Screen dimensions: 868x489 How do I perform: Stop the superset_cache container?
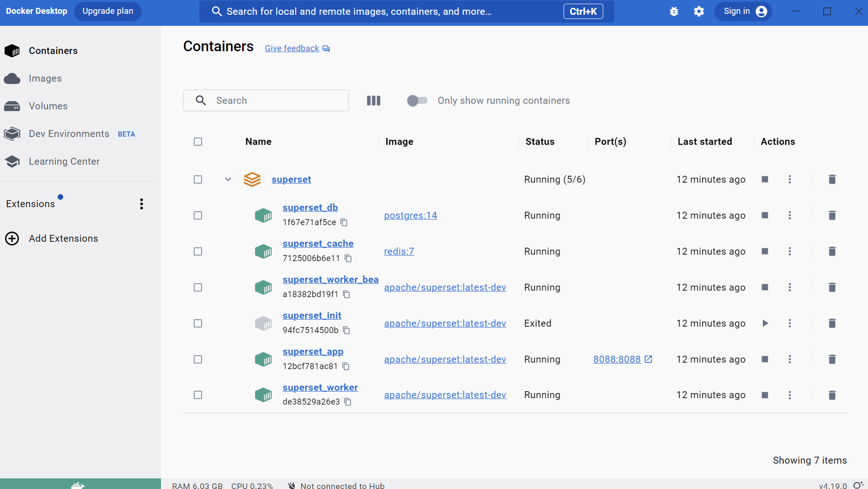click(x=765, y=251)
